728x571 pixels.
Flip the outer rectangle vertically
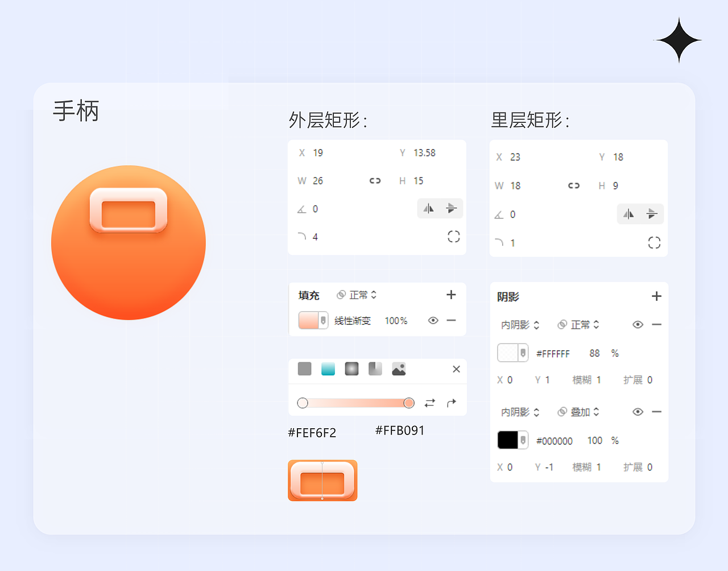pyautogui.click(x=452, y=209)
